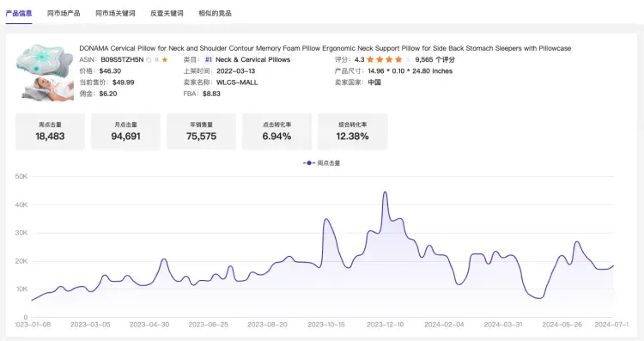Image resolution: width=644 pixels, height=341 pixels.
Task: Click the Amazon icon next to ASIN
Action: 156,60
